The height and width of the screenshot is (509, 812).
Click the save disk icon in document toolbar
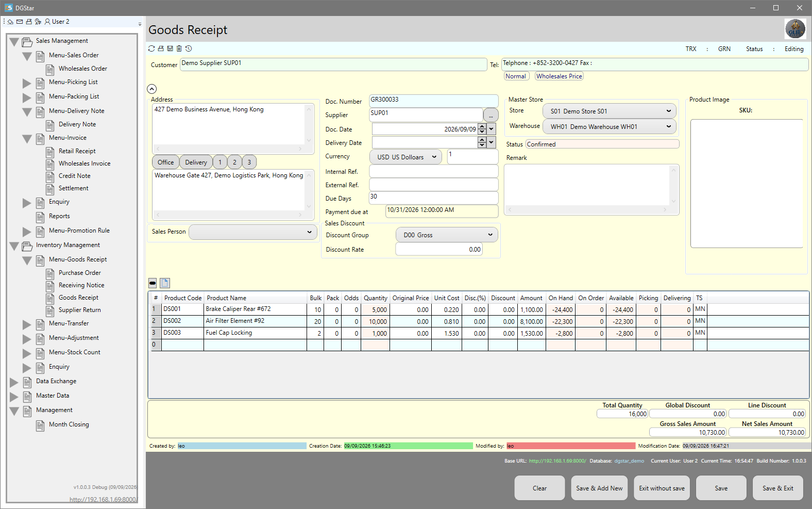(170, 48)
